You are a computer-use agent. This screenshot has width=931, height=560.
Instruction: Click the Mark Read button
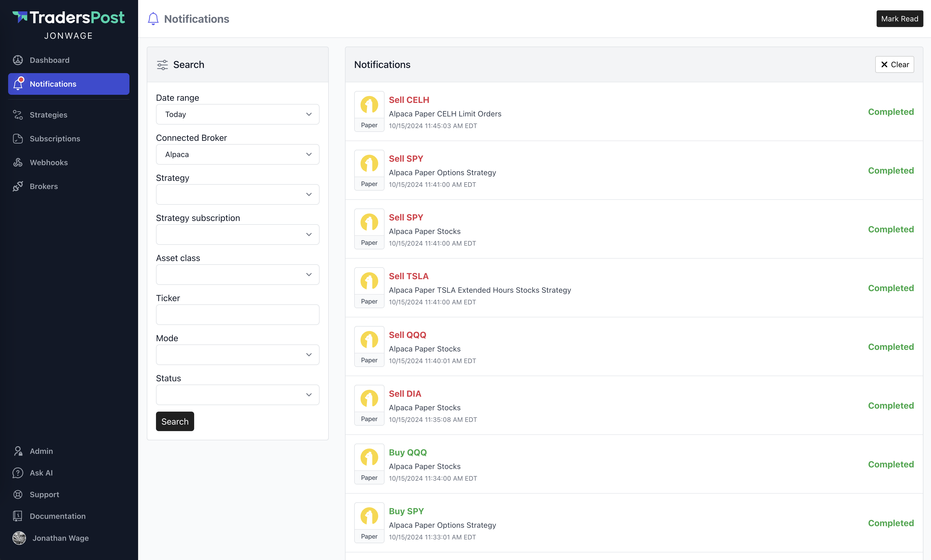899,19
